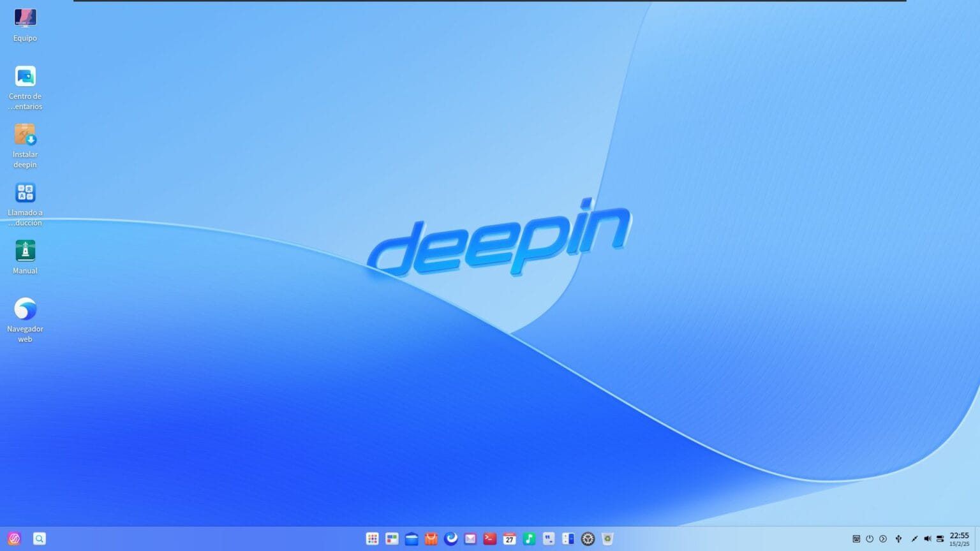Mute audio via the volume tray icon

[928, 538]
